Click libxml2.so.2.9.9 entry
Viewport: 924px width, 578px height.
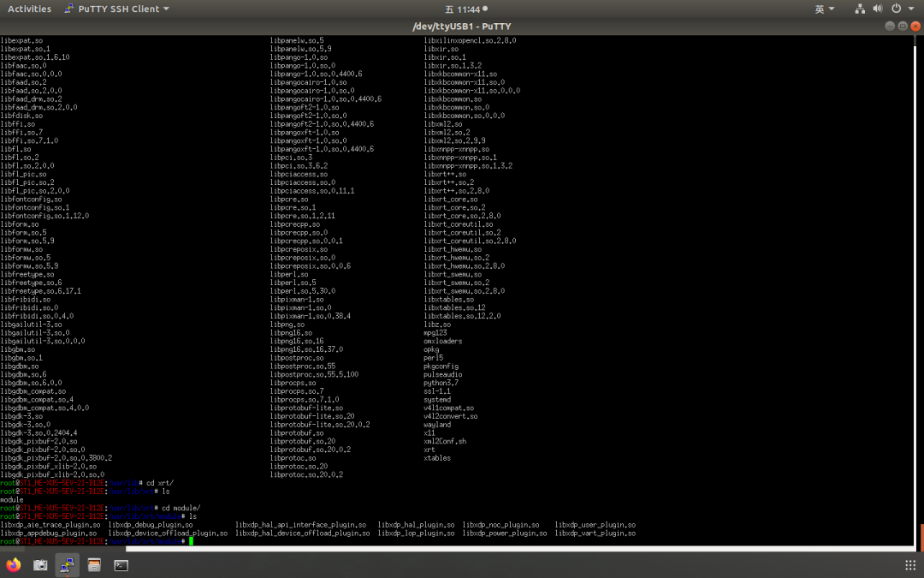click(455, 140)
